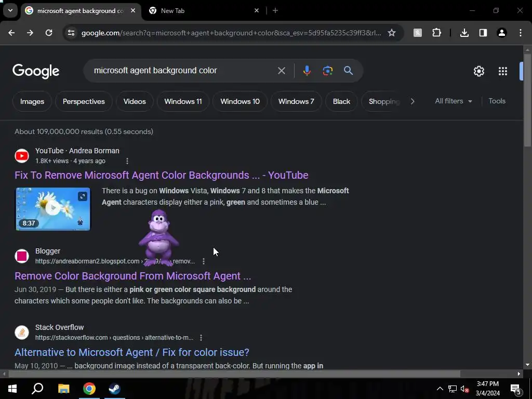Open more options for Blogger result

(x=204, y=261)
